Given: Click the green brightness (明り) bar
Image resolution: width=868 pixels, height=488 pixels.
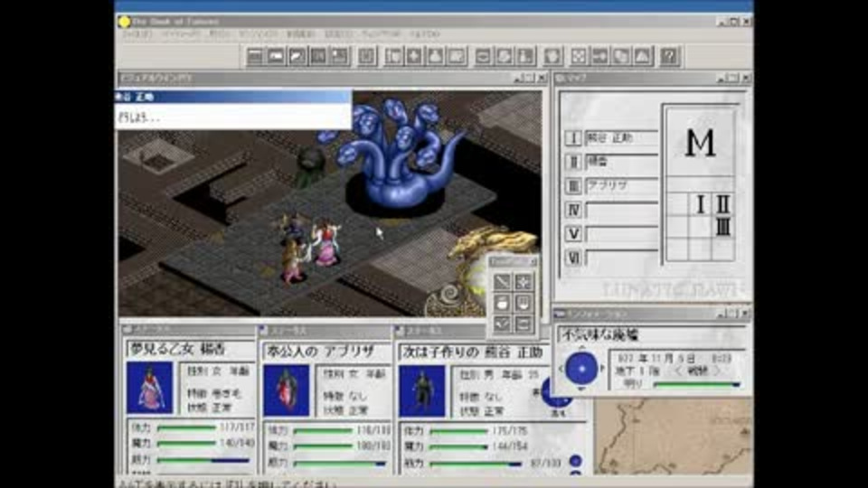Looking at the screenshot, I should [x=696, y=384].
